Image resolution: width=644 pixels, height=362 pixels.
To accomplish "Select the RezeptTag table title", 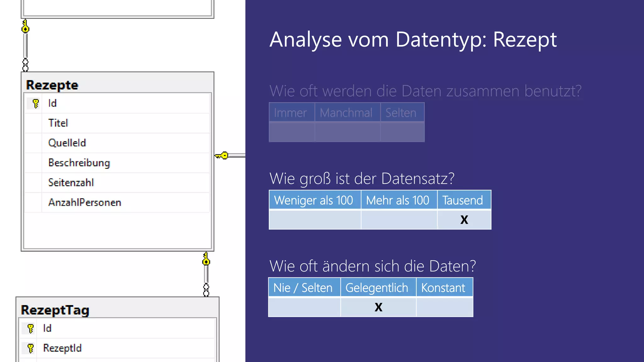I will coord(55,310).
